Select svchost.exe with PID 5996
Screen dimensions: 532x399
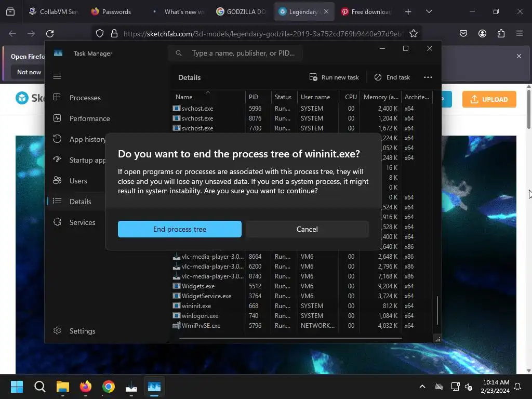[x=302, y=108]
